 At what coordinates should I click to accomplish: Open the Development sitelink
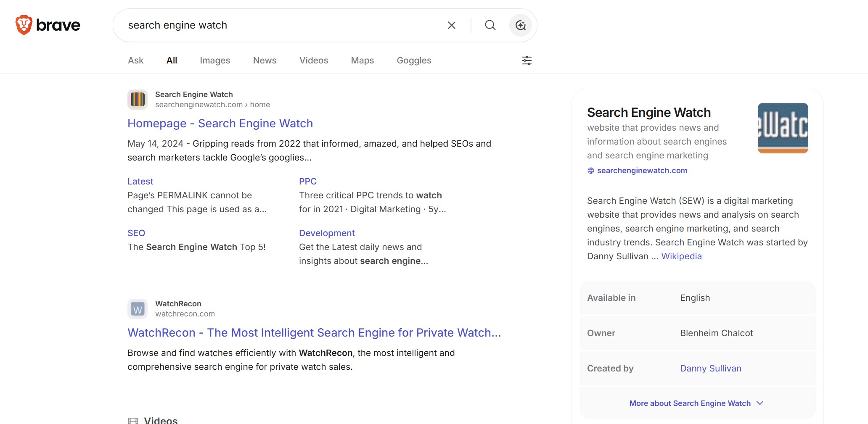pyautogui.click(x=327, y=233)
